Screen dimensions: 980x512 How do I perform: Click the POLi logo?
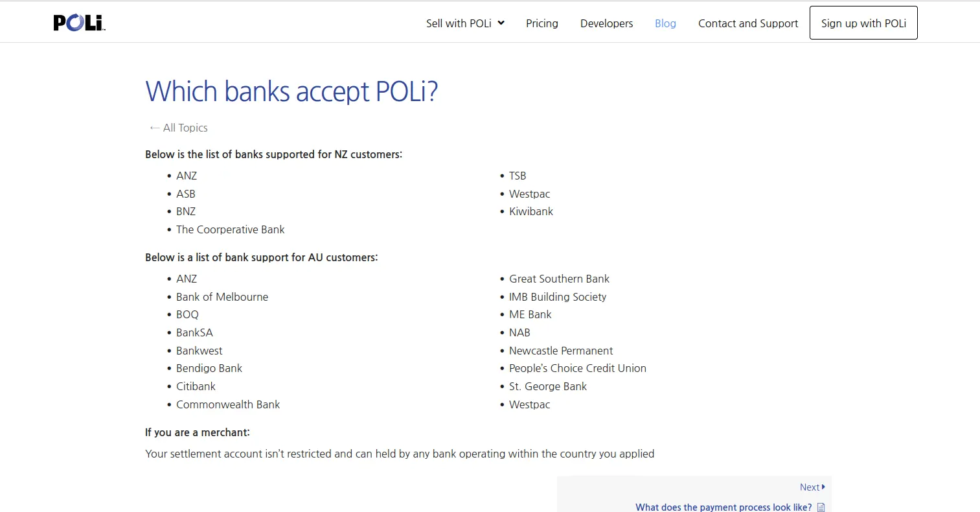(79, 23)
